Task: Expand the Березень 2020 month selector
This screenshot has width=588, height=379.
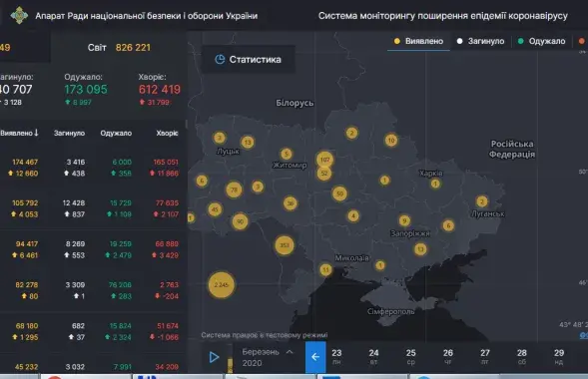Action: pyautogui.click(x=268, y=357)
